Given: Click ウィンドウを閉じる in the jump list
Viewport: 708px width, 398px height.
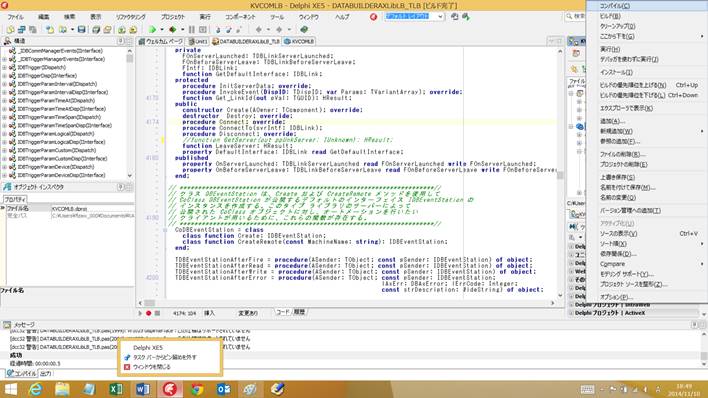Looking at the screenshot, I should (x=152, y=367).
